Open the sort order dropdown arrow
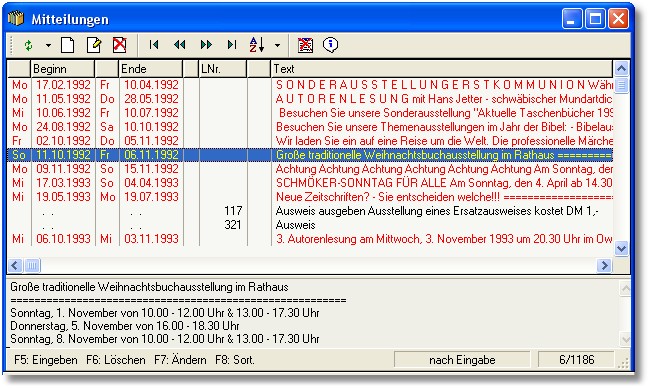Viewport: 649px width, 389px height. click(277, 45)
